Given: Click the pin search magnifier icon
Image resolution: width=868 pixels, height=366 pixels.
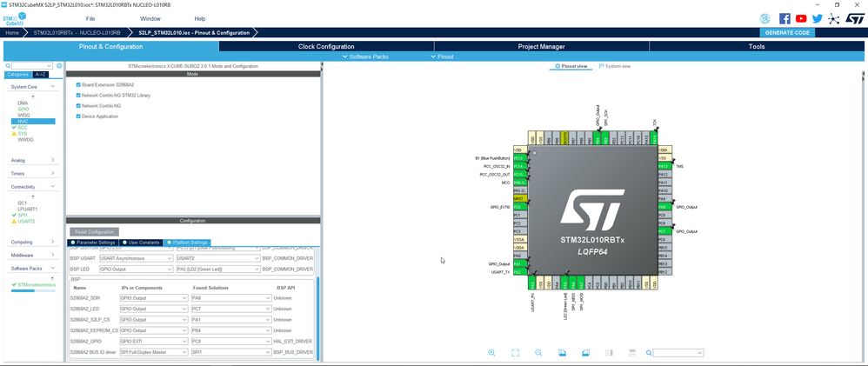Looking at the screenshot, I should coord(649,353).
